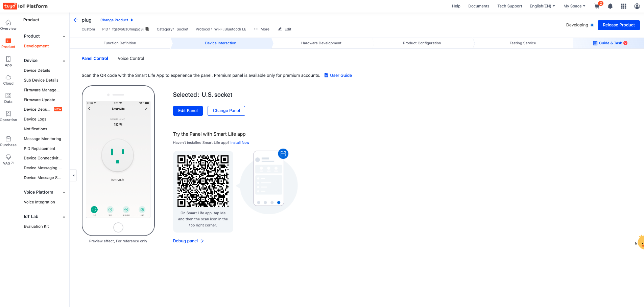The width and height of the screenshot is (644, 307).
Task: Collapse the Product sidebar group
Action: click(64, 37)
